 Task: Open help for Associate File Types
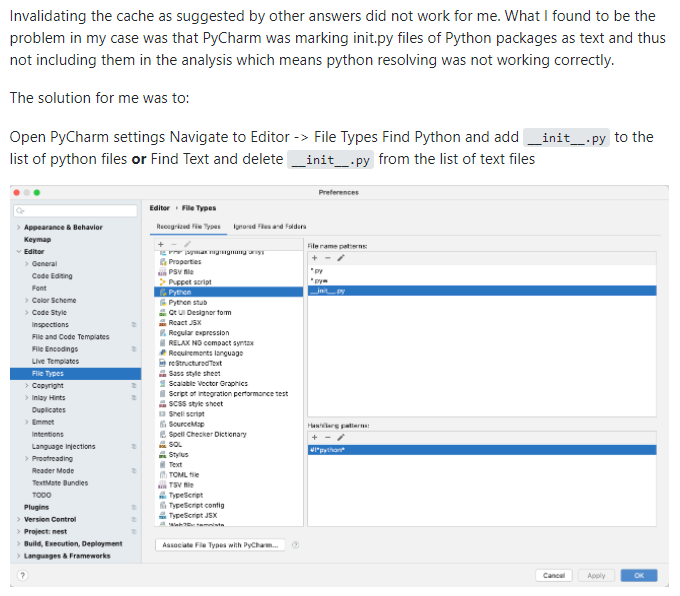[x=295, y=545]
